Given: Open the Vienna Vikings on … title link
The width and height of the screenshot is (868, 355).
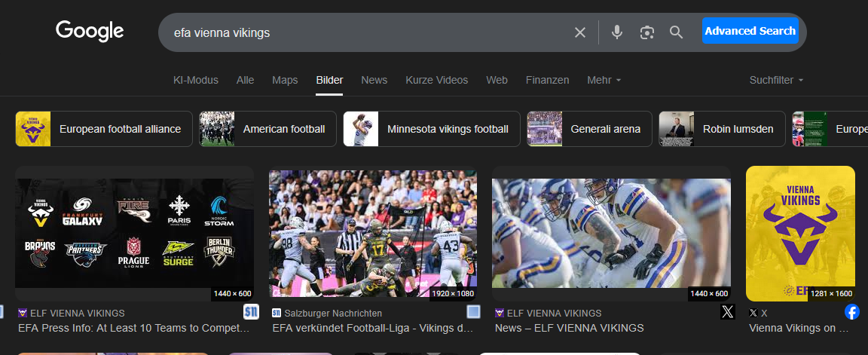Looking at the screenshot, I should click(x=798, y=328).
